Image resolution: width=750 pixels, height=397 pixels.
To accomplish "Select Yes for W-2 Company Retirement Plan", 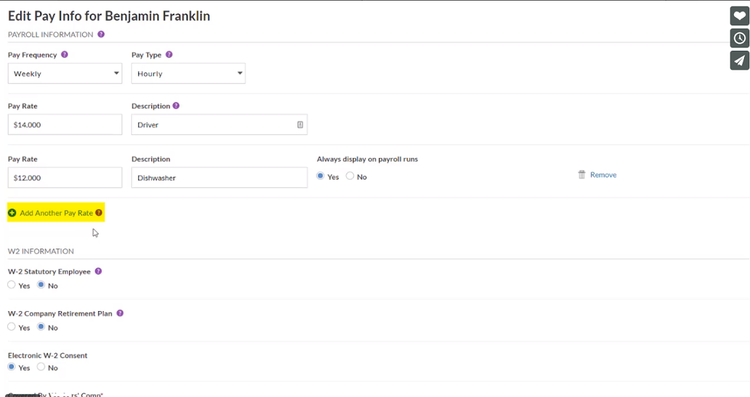I will click(x=11, y=327).
